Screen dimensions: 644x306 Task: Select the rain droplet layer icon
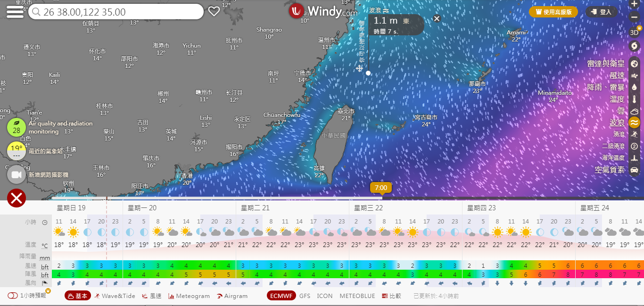pos(634,87)
